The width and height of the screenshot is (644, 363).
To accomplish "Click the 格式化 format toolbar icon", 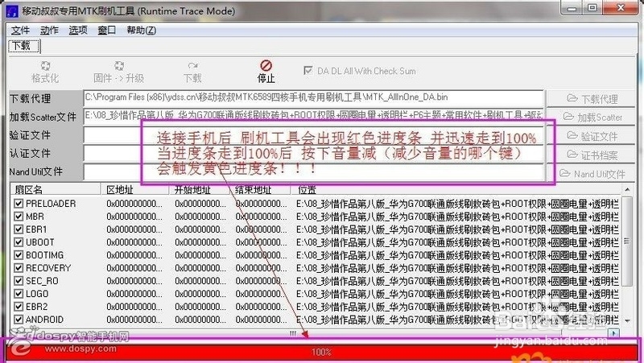I will (x=45, y=66).
